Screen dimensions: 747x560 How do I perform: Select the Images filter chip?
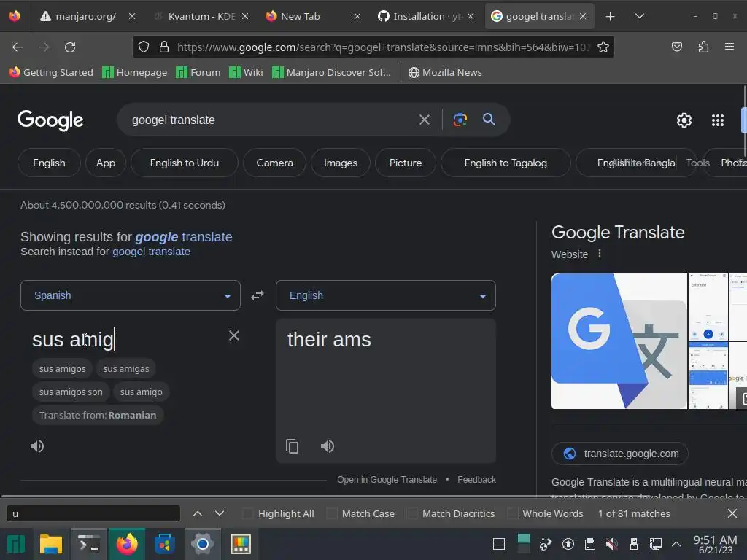tap(341, 163)
